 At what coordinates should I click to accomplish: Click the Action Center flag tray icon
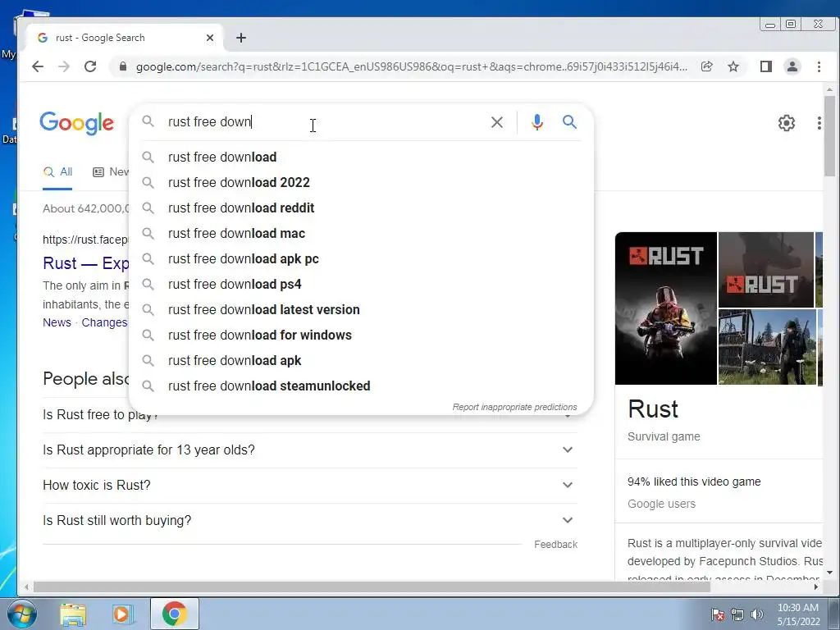(x=717, y=614)
